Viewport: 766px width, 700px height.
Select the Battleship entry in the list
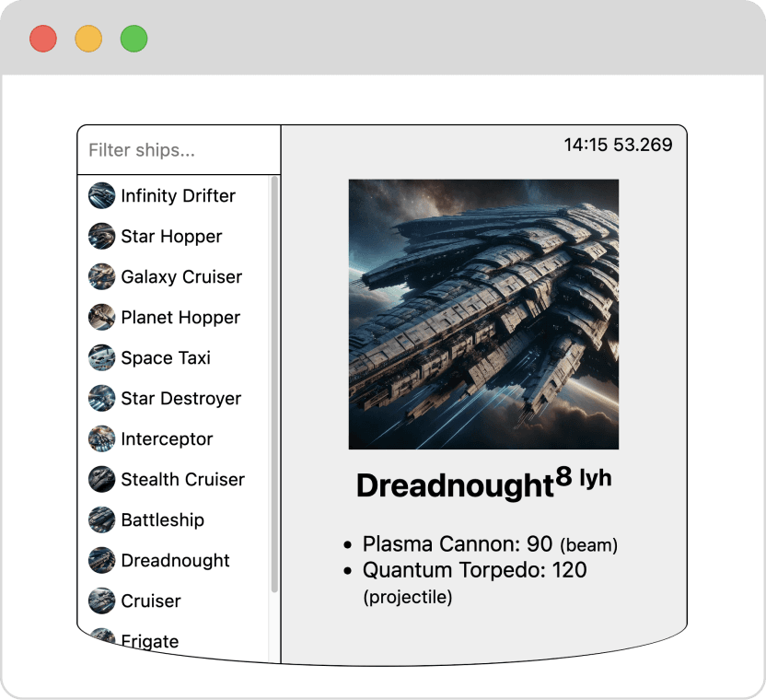tap(162, 519)
